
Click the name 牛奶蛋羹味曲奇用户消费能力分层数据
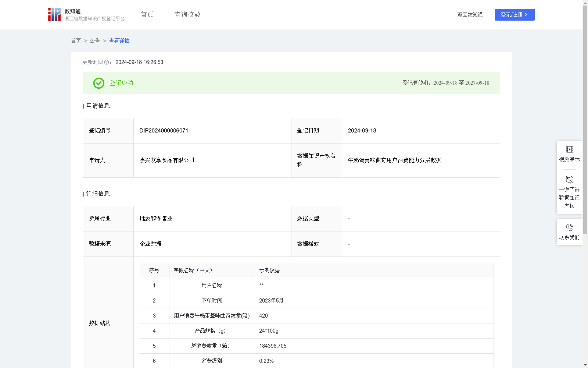coord(395,160)
